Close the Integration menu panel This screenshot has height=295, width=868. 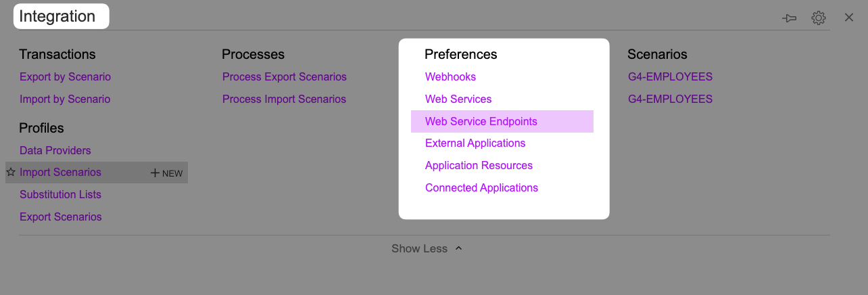[x=849, y=18]
